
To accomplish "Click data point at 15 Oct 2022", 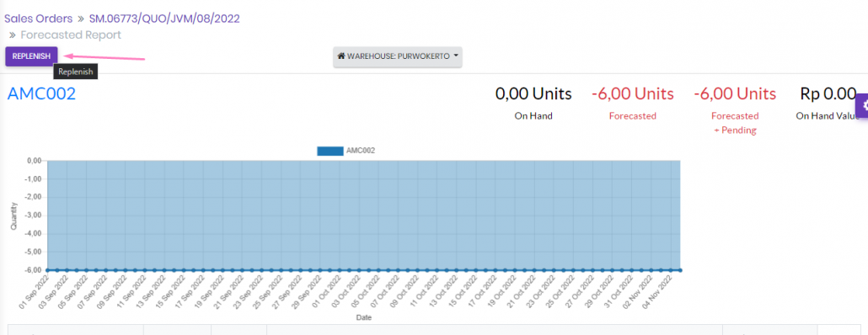I will (x=476, y=270).
